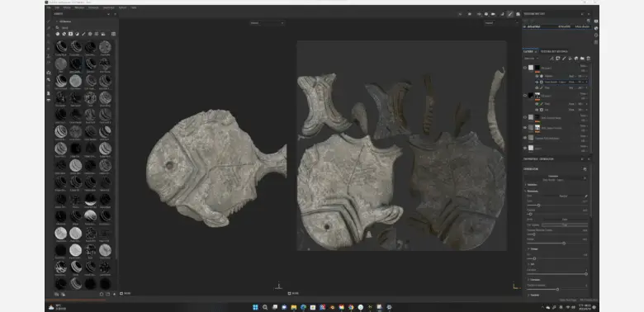Filter assets by Materials icon
The height and width of the screenshot is (312, 644).
(x=58, y=34)
